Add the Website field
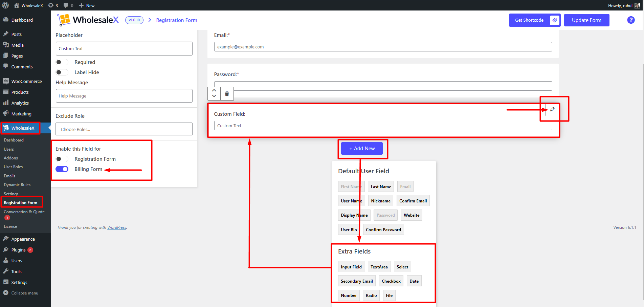This screenshot has height=307, width=644. (x=412, y=215)
